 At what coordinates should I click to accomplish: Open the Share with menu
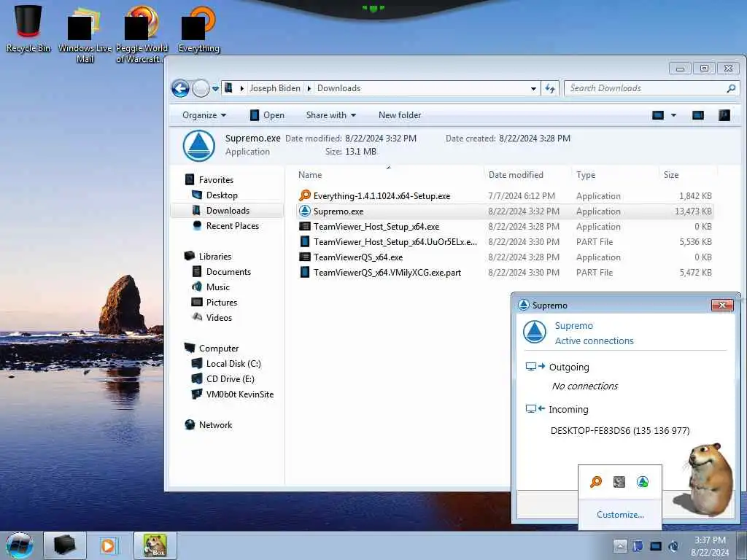331,115
